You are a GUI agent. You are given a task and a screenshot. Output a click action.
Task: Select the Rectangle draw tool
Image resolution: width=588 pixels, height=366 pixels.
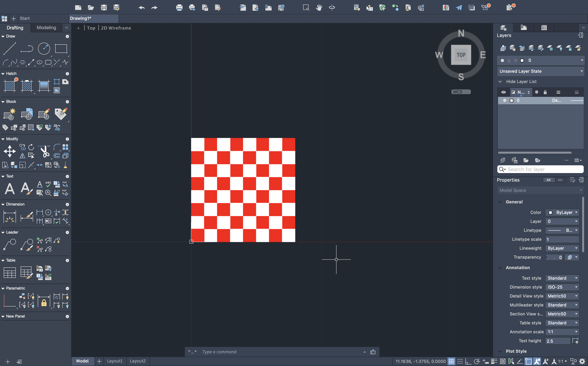(x=61, y=48)
